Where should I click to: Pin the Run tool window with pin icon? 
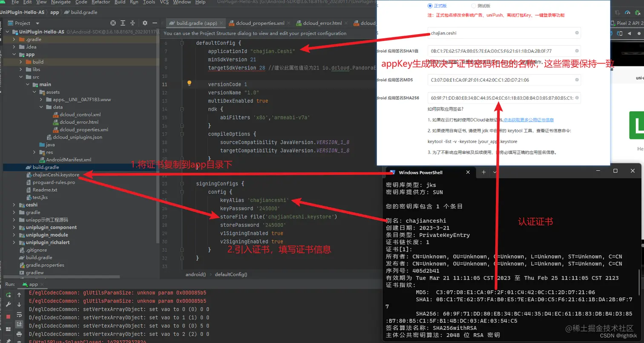(x=9, y=340)
